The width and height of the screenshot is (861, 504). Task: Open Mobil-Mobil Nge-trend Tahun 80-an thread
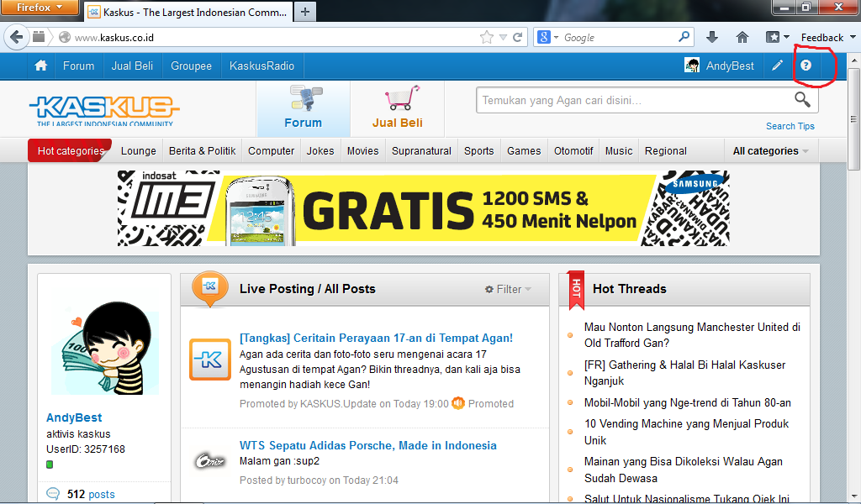(x=688, y=402)
